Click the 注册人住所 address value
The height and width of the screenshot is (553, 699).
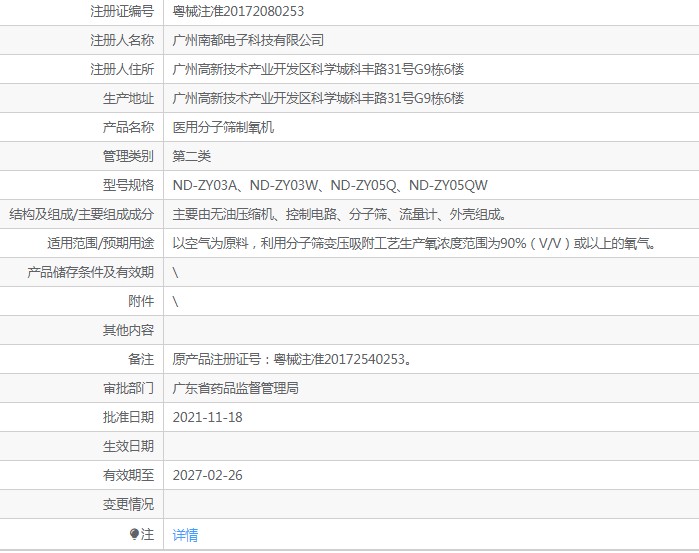point(318,69)
